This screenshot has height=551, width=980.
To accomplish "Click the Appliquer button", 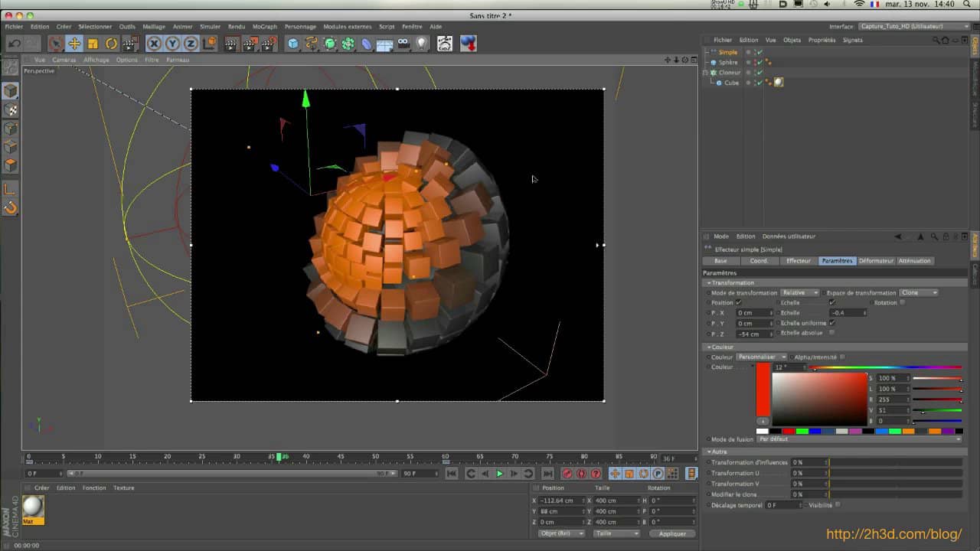I will (672, 533).
